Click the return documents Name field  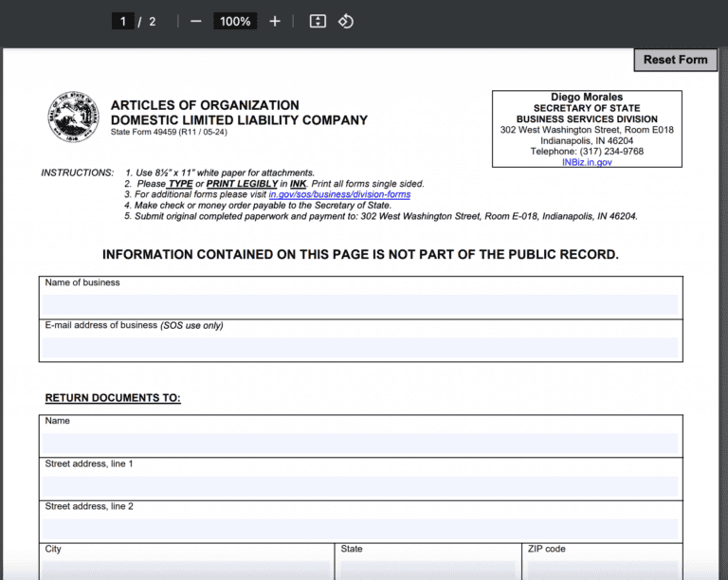coord(360,444)
